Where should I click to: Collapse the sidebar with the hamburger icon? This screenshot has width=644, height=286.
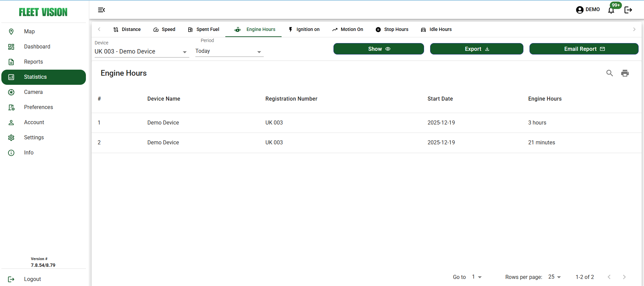(x=101, y=10)
